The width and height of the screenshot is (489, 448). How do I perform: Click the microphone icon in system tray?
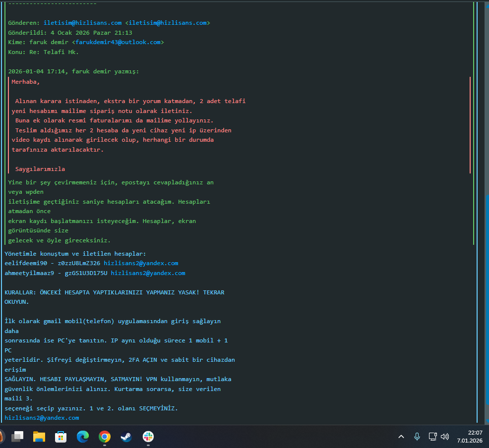tap(417, 437)
